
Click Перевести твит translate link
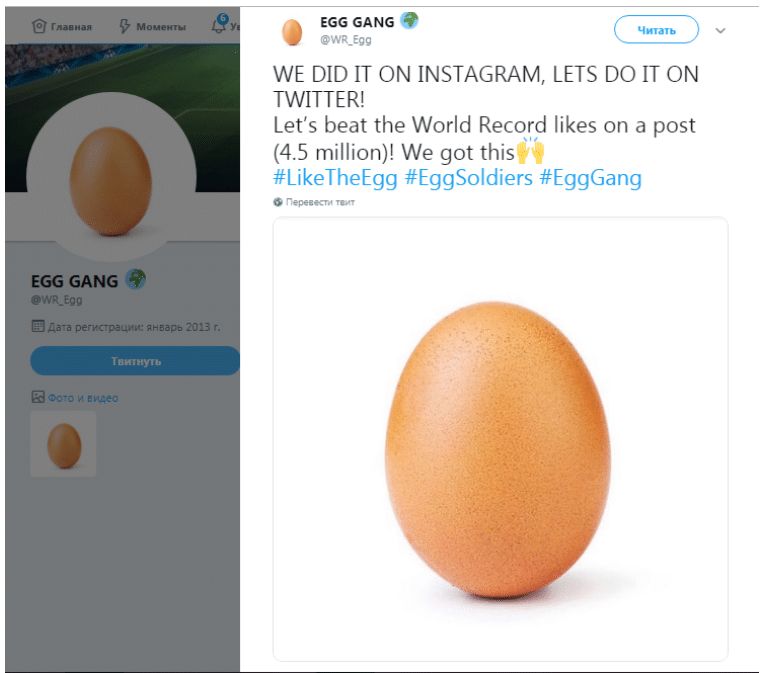point(320,202)
